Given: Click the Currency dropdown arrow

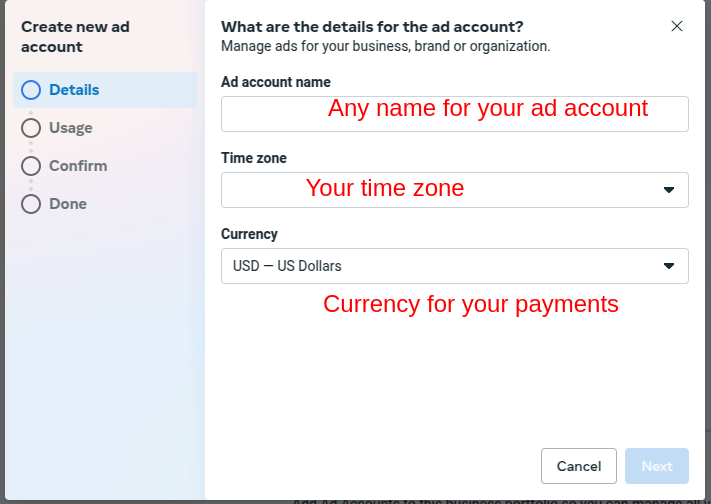Looking at the screenshot, I should coord(668,266).
